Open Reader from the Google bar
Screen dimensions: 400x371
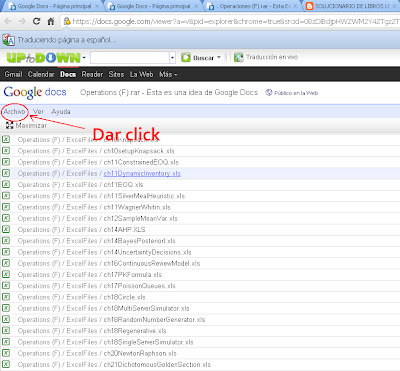(92, 74)
